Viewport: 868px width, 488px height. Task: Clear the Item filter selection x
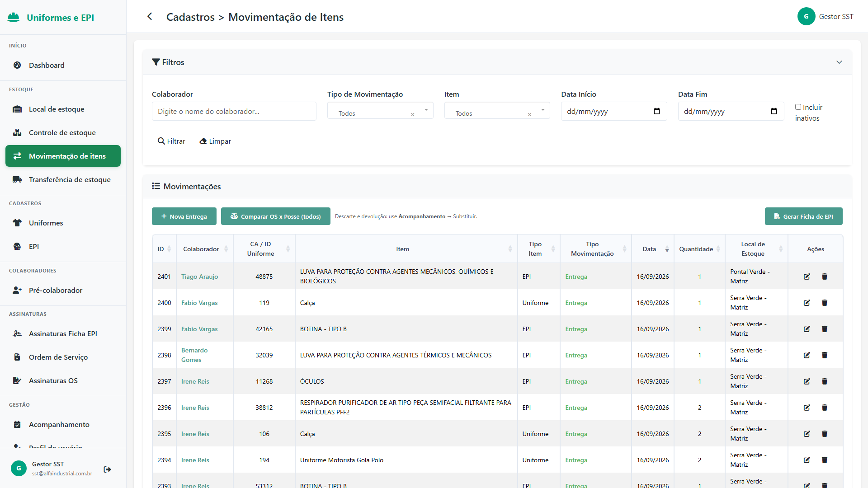(529, 114)
